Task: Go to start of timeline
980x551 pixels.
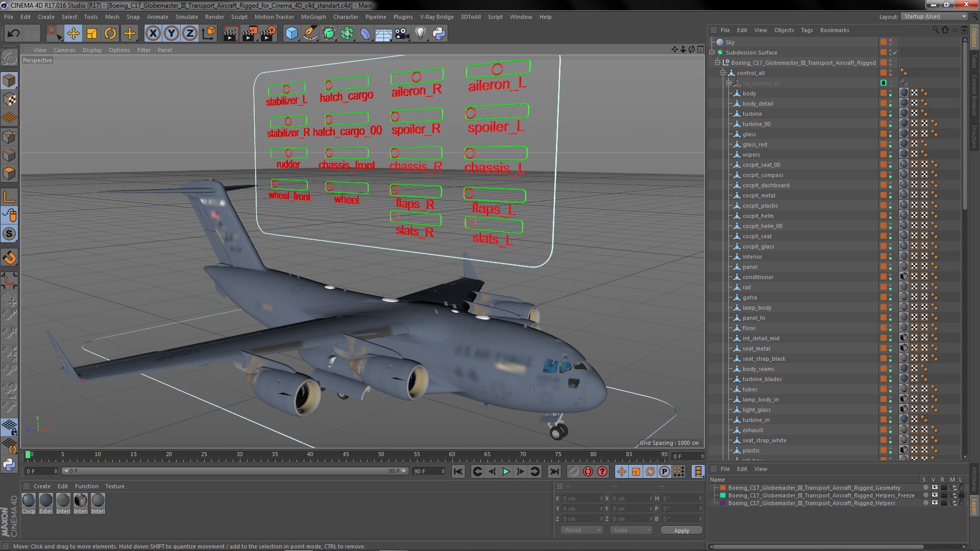Action: pos(458,471)
